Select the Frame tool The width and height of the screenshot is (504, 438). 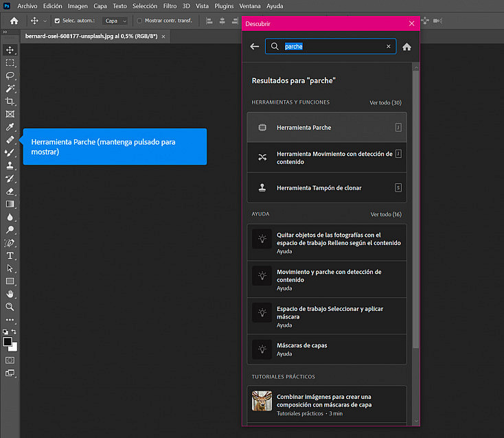click(10, 115)
